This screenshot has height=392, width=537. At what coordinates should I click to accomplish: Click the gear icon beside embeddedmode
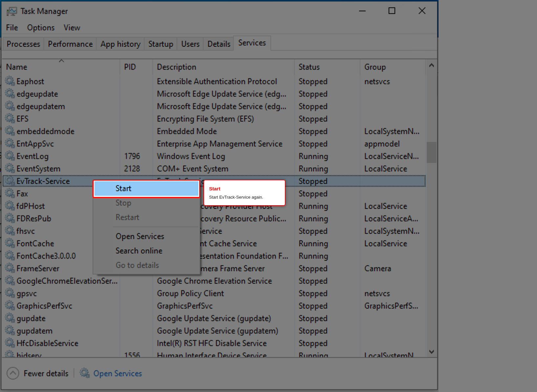10,131
